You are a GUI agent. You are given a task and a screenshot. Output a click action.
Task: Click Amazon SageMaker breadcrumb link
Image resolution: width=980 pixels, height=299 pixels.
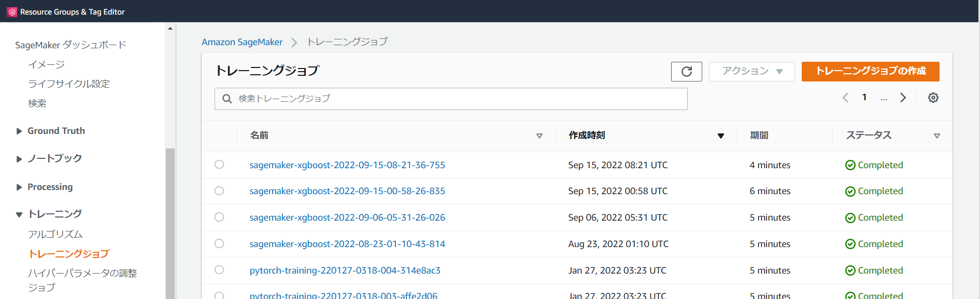point(242,42)
